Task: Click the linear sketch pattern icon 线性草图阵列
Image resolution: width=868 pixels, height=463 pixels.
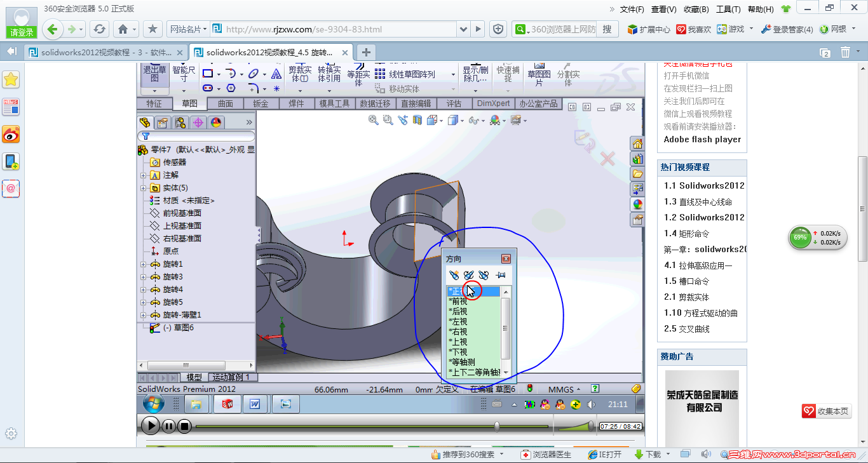Action: tap(379, 74)
